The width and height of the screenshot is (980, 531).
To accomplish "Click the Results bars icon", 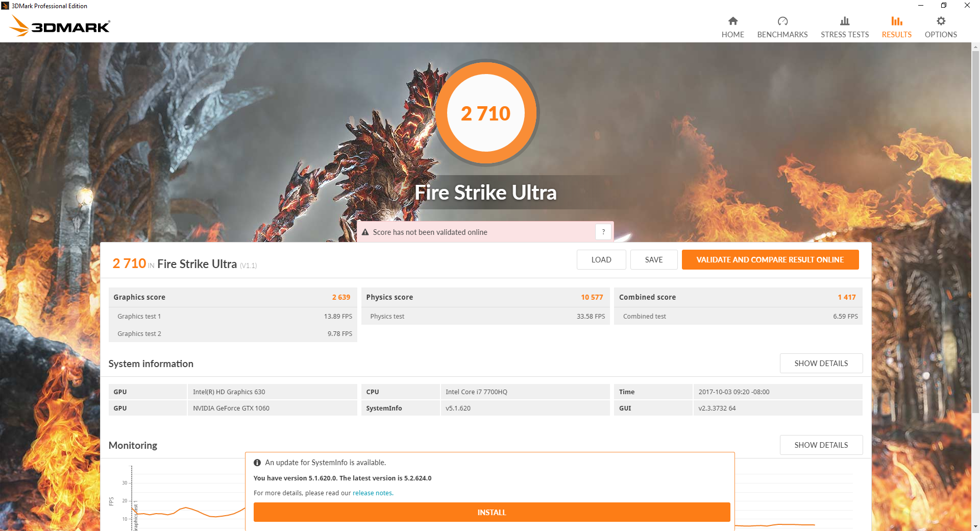I will tap(897, 21).
